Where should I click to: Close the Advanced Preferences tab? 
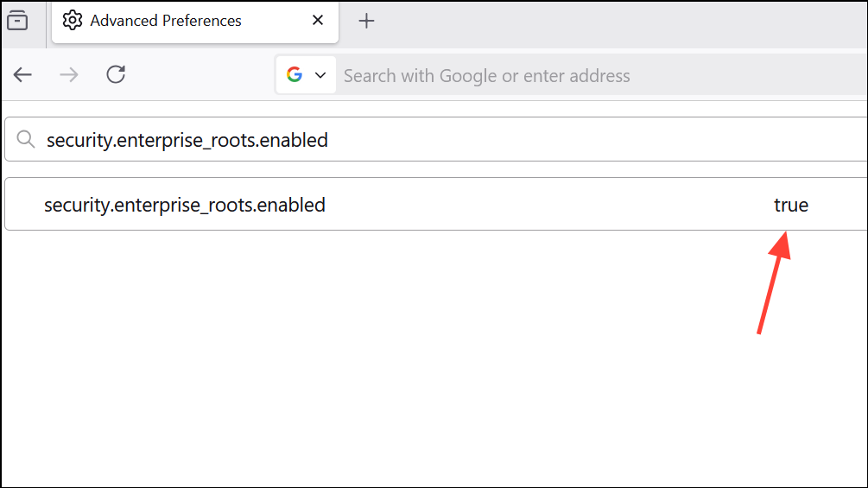click(x=318, y=21)
